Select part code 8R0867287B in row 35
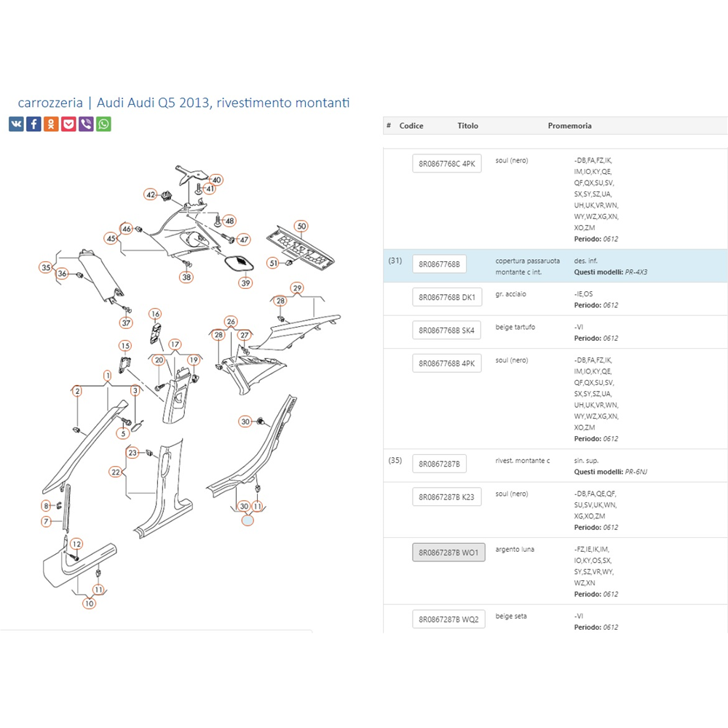 pyautogui.click(x=439, y=463)
